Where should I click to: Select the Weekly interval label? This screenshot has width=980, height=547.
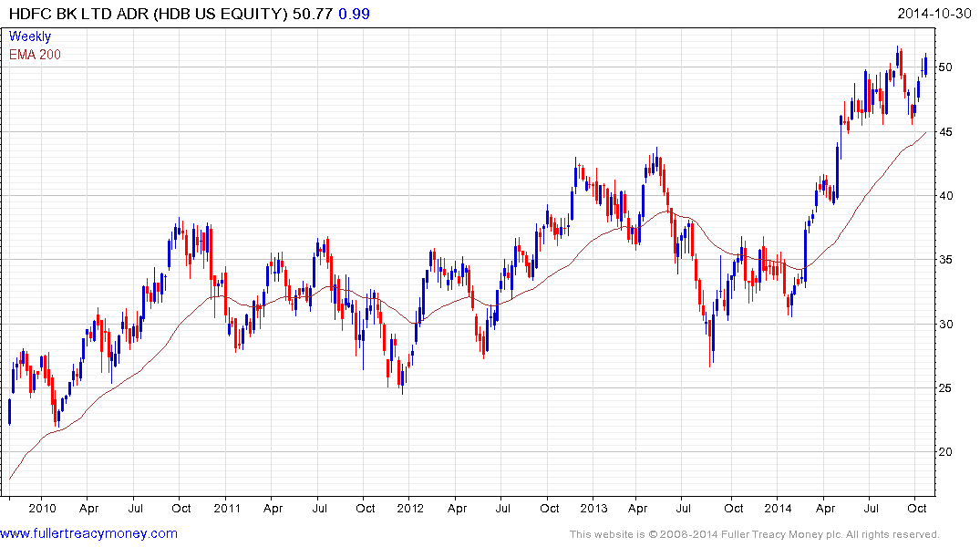(30, 36)
